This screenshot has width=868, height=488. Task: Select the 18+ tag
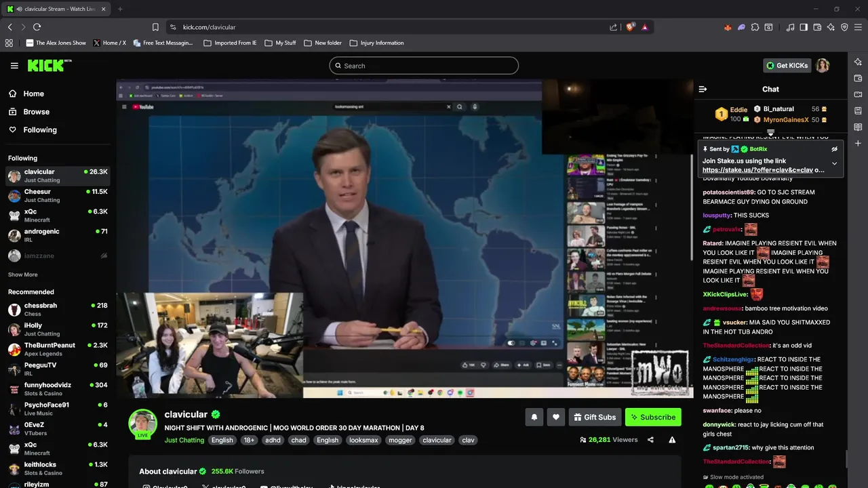click(249, 440)
